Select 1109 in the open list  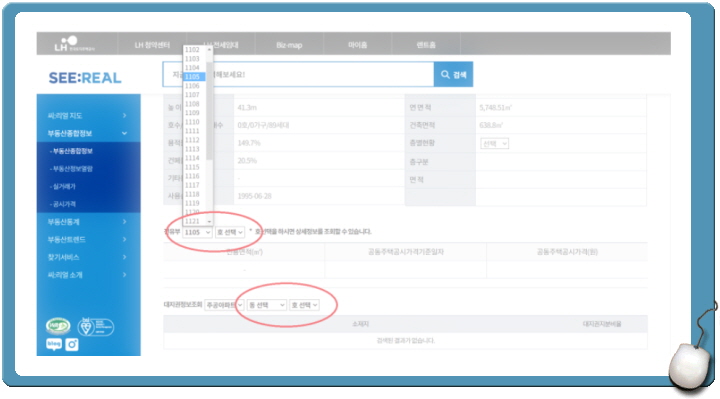[x=194, y=113]
